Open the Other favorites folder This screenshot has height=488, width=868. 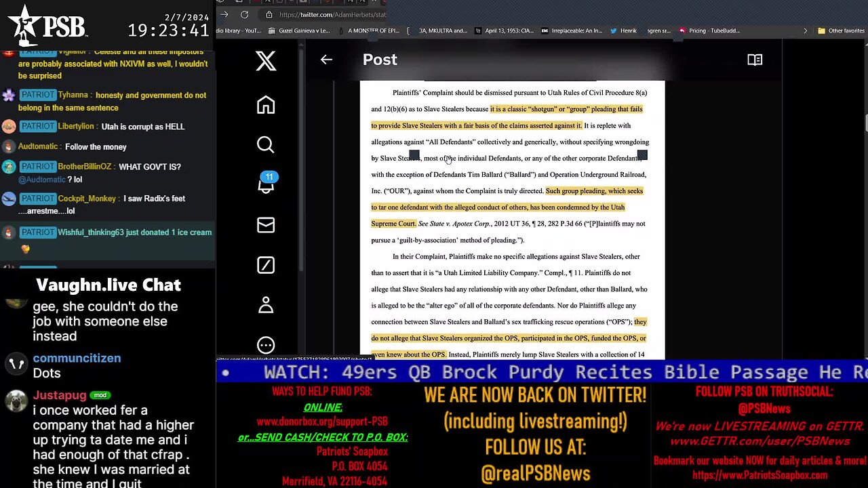coord(841,30)
